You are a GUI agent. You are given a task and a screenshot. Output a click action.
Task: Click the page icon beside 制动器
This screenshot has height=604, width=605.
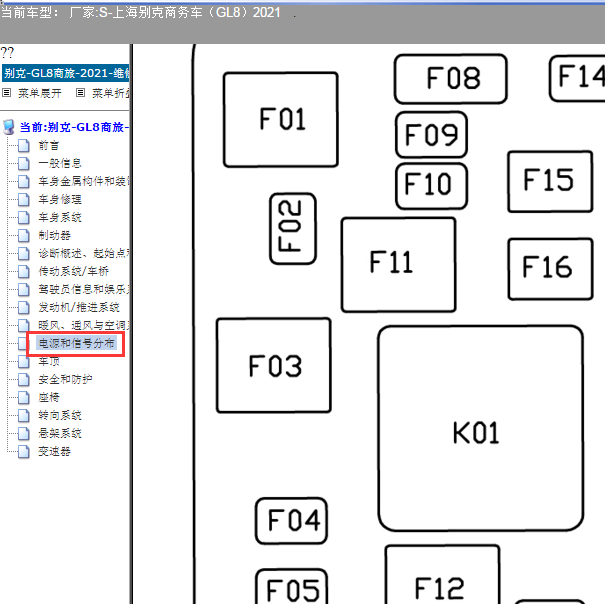click(x=24, y=235)
